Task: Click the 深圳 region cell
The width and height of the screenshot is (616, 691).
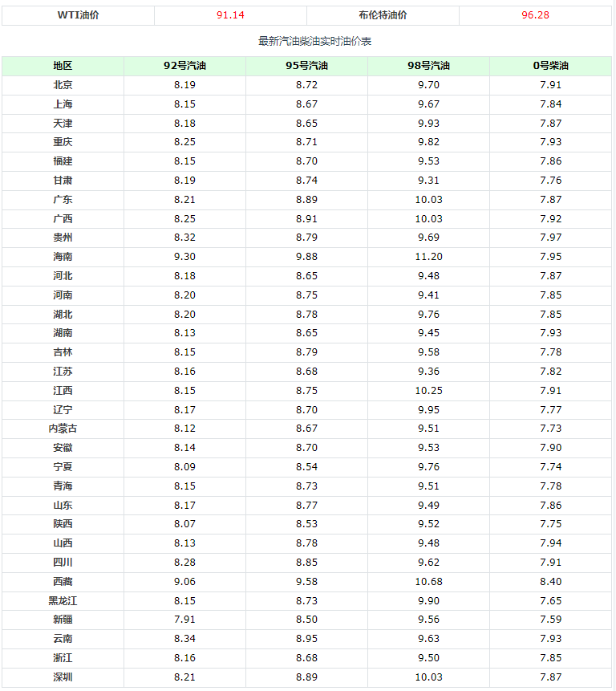Action: 63,677
